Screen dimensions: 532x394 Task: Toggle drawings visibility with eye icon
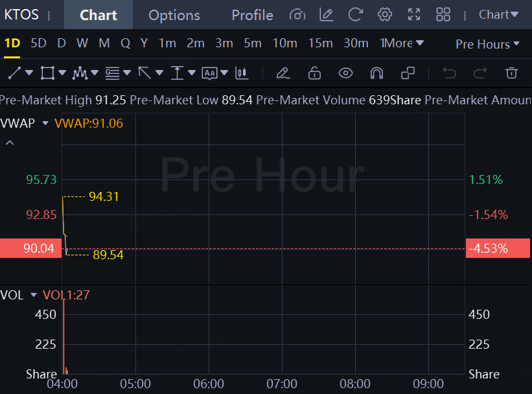pos(345,73)
